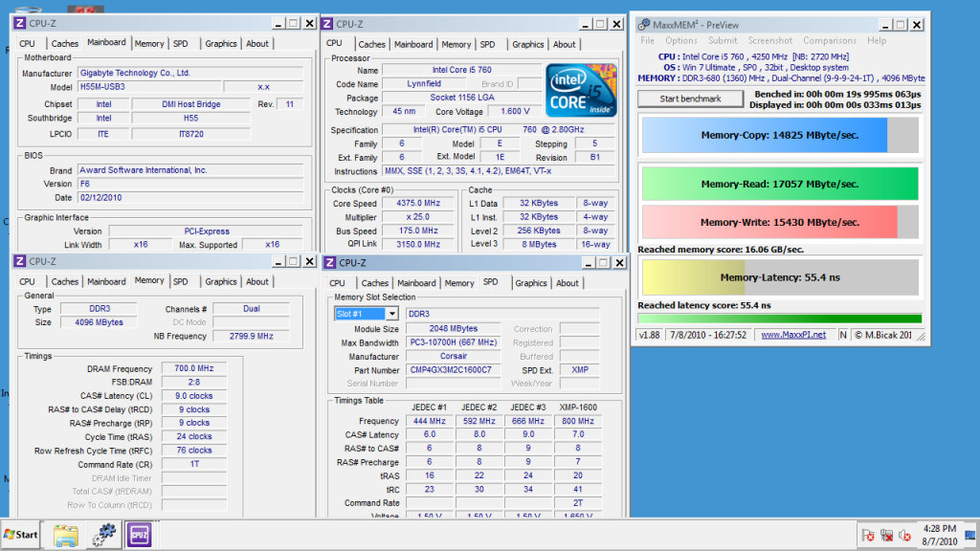Click the Intel Core i5 logo
The height and width of the screenshot is (551, 980).
click(x=580, y=90)
